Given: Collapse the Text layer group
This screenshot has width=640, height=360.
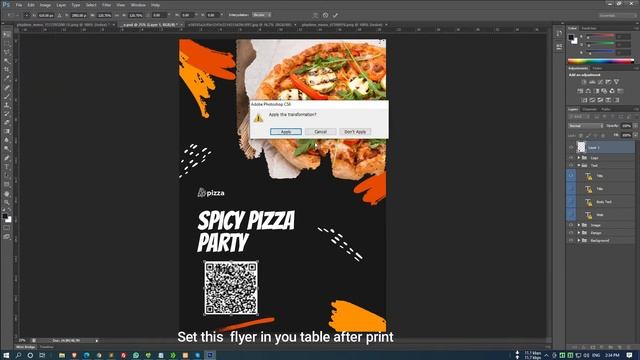Looking at the screenshot, I should tap(578, 165).
